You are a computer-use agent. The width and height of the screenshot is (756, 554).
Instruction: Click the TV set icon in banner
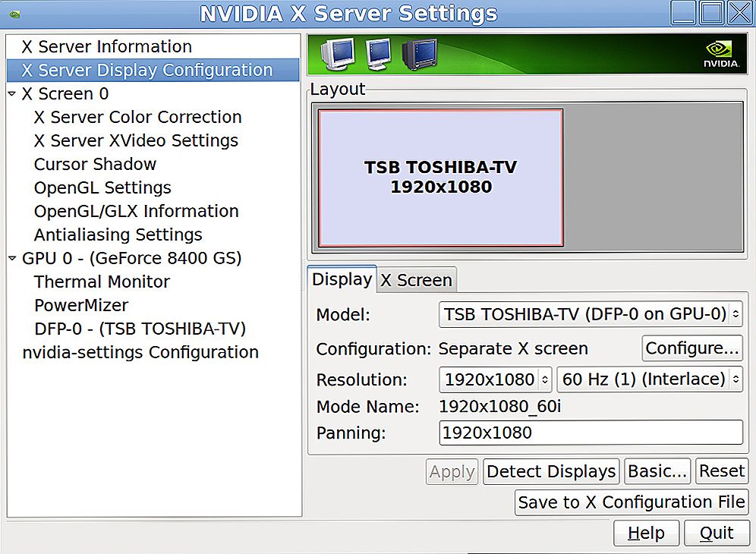click(420, 54)
